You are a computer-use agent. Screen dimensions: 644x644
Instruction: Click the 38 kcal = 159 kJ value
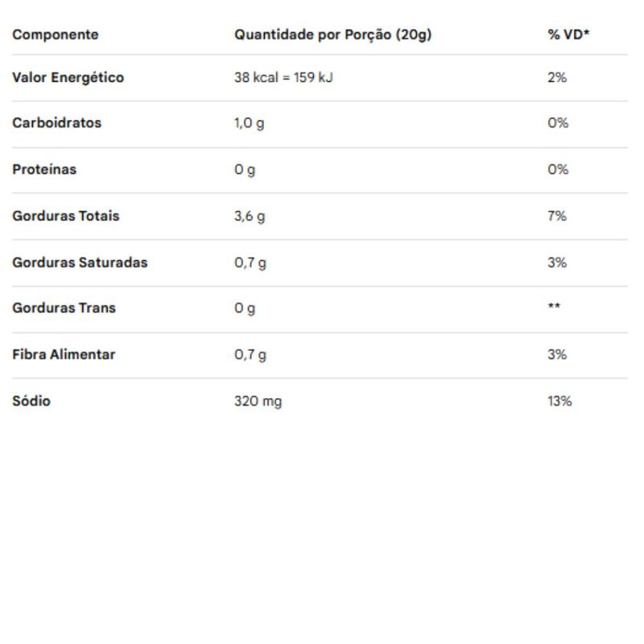click(x=283, y=77)
